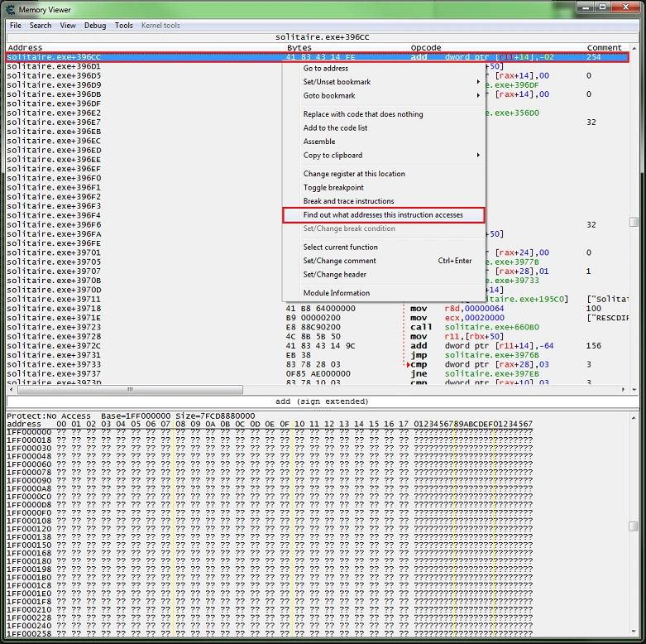The height and width of the screenshot is (644, 646).
Task: Open the Debug menu
Action: (95, 26)
